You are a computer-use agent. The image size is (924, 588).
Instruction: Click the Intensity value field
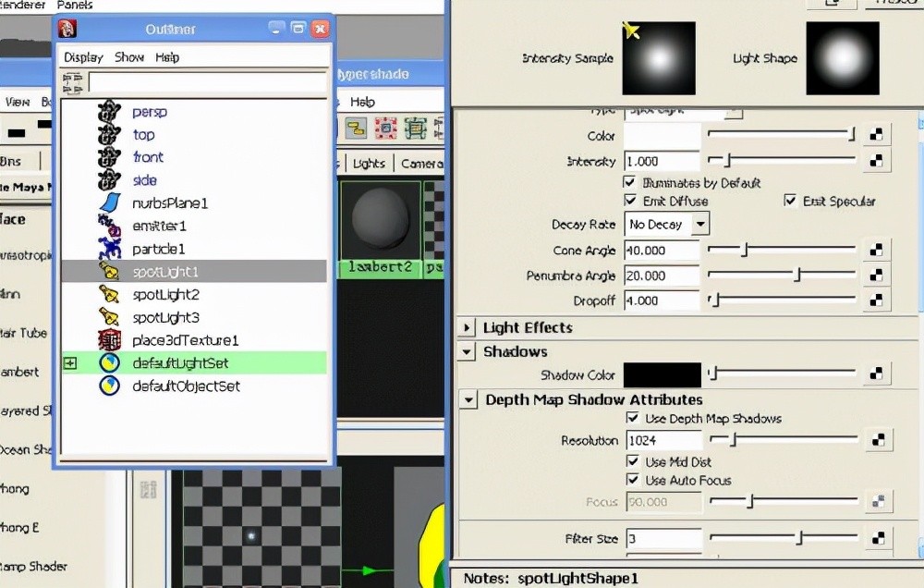pyautogui.click(x=662, y=161)
